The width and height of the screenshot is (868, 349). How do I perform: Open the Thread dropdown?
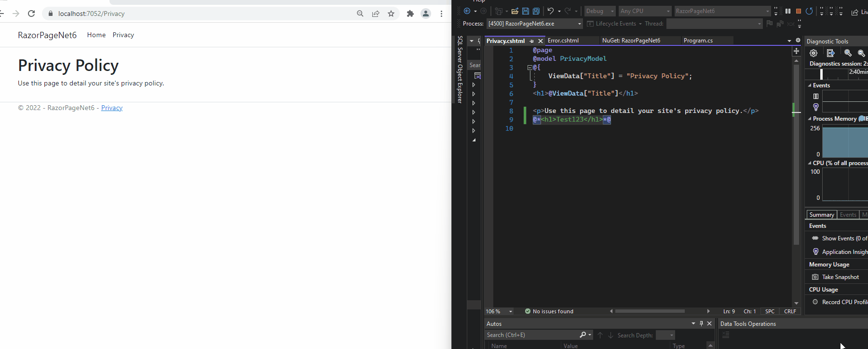714,24
